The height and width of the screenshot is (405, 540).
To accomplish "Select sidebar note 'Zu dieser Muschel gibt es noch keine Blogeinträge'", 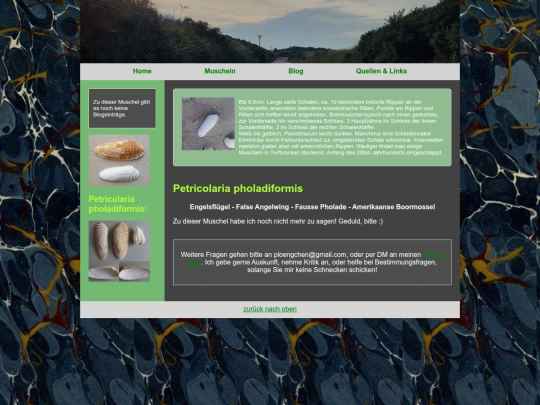I will [122, 108].
